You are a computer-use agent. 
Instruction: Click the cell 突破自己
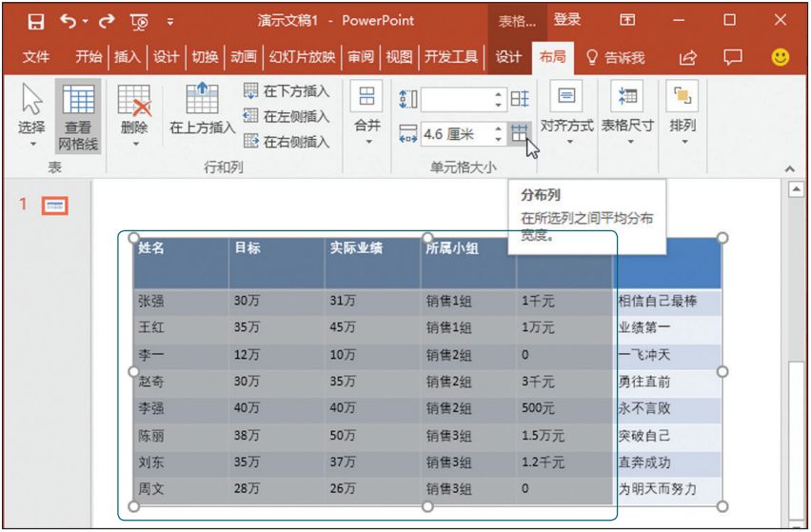667,436
